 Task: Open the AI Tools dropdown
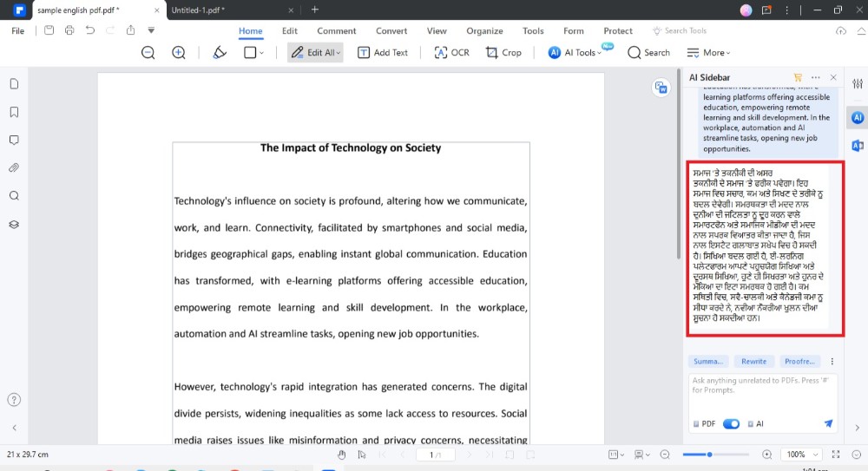575,53
